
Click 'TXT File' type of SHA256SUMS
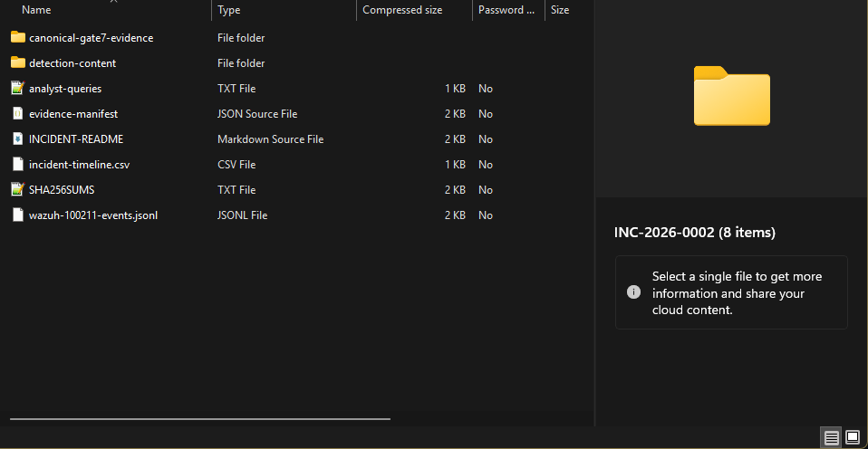pos(236,190)
